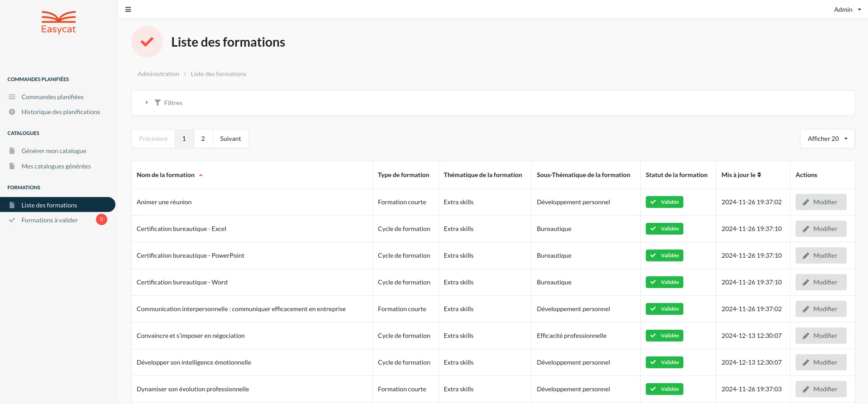
Task: Open Générer mon catalogue menu item
Action: [54, 151]
